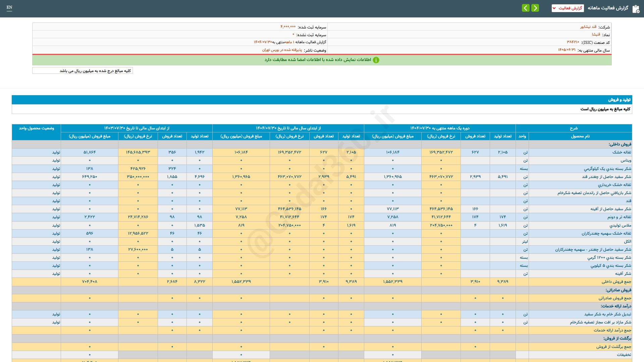This screenshot has width=644, height=362.
Task: Click the جمع فروش داخلی total row
Action: pos(616,282)
